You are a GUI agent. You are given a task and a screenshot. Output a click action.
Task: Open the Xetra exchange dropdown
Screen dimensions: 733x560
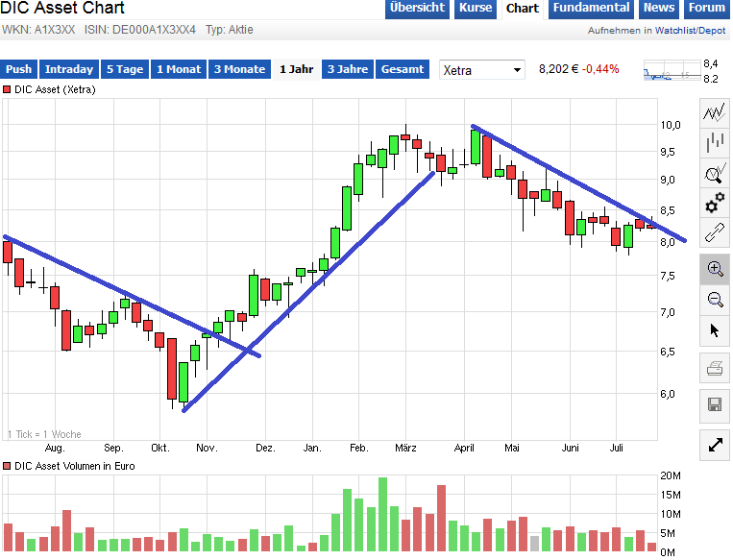[481, 70]
